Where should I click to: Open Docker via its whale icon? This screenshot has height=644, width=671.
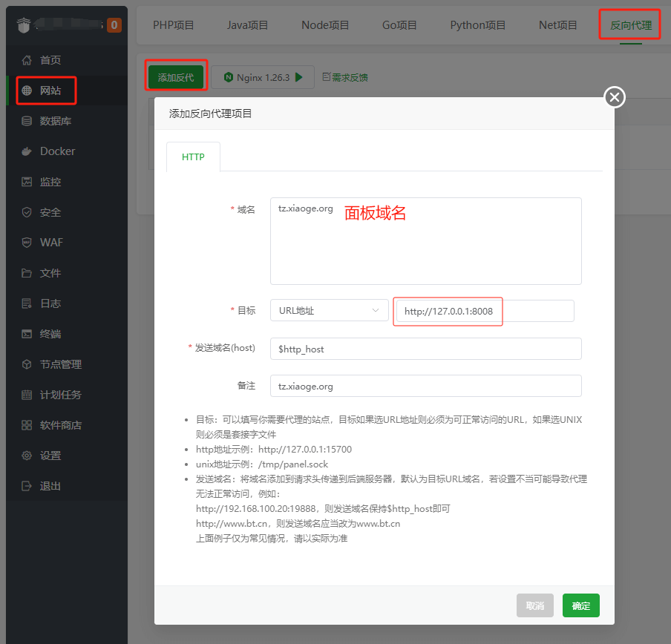coord(27,151)
